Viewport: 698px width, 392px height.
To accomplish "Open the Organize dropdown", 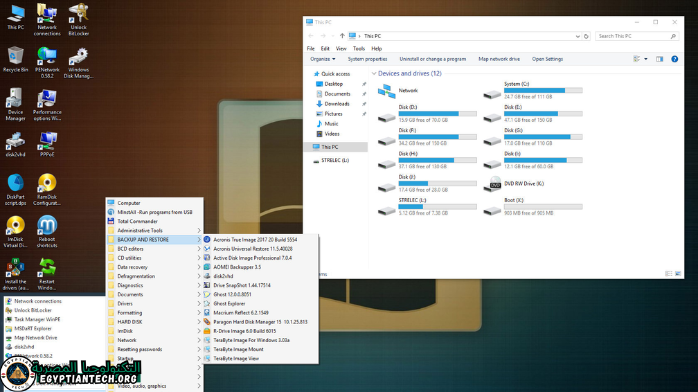I will tap(323, 59).
